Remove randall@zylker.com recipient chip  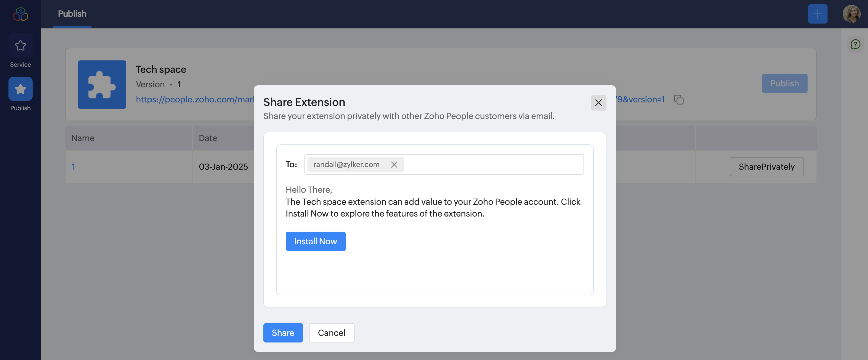394,165
